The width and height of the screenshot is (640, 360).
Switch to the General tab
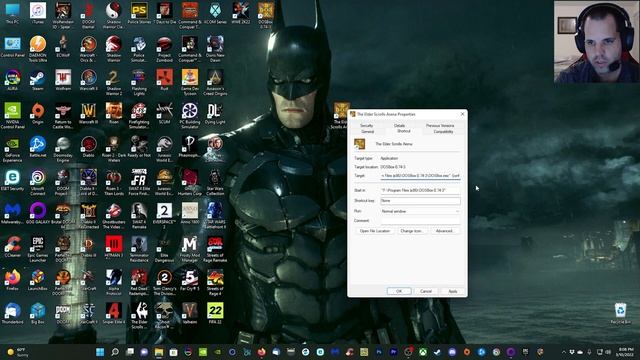tap(367, 131)
